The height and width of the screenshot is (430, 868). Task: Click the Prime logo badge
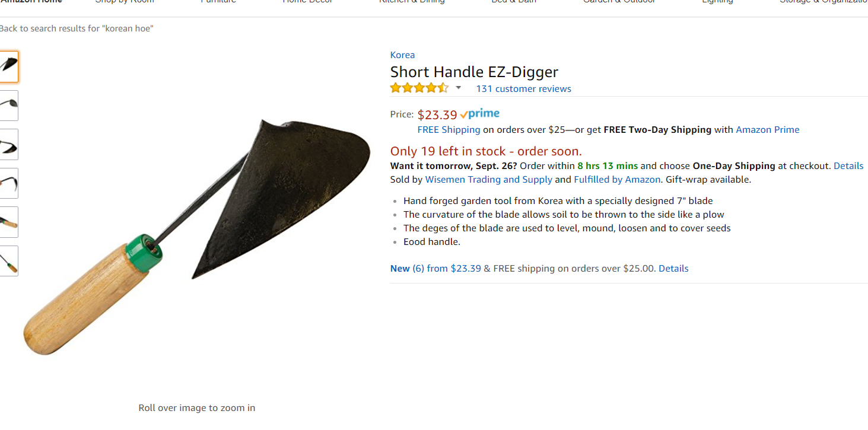point(479,114)
